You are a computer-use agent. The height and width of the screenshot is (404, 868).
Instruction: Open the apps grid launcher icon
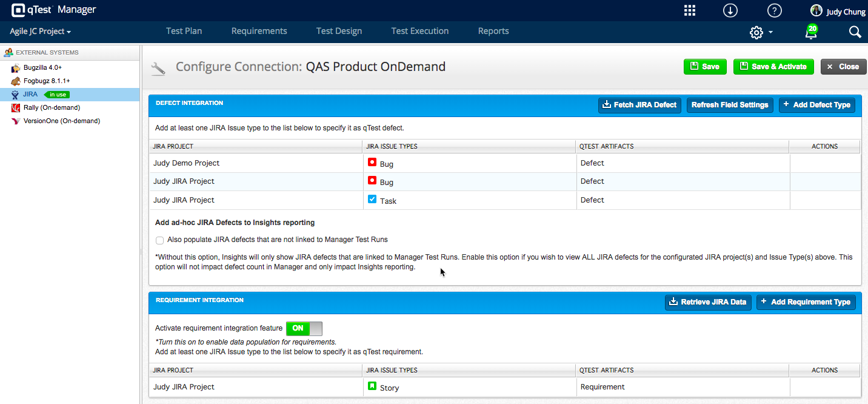pos(689,10)
